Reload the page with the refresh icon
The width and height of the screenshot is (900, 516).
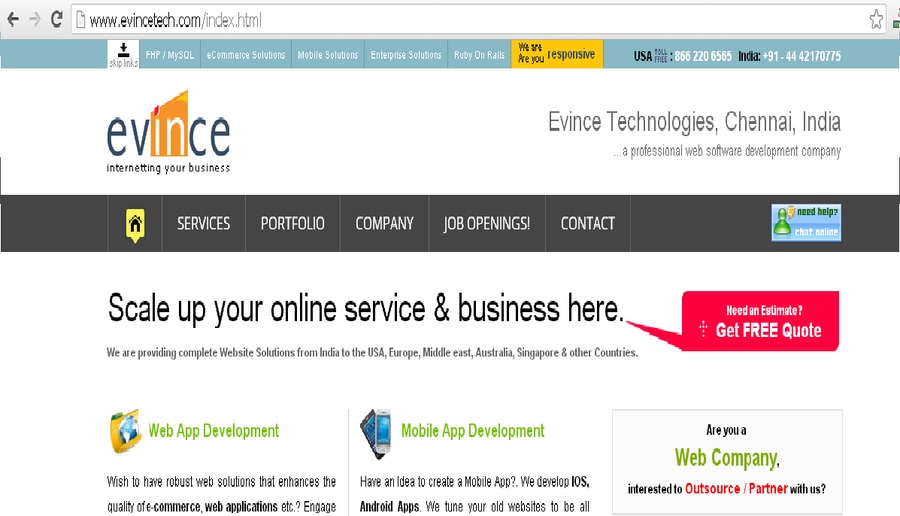pyautogui.click(x=56, y=20)
